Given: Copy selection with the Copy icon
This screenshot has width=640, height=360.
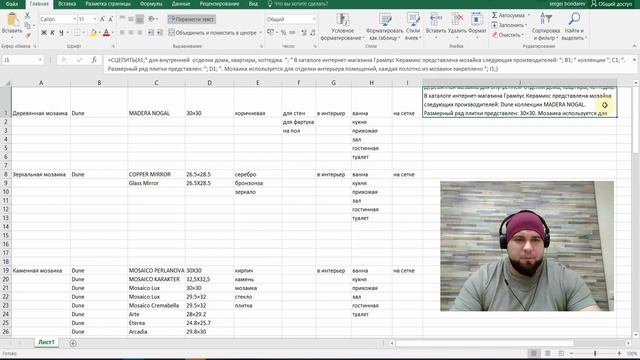Looking at the screenshot, I should [x=27, y=26].
